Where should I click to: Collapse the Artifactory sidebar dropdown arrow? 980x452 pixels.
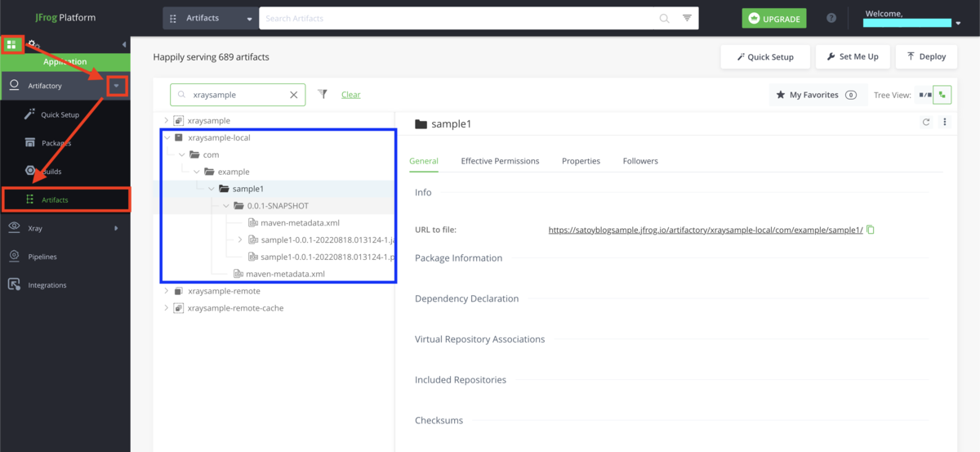point(117,86)
